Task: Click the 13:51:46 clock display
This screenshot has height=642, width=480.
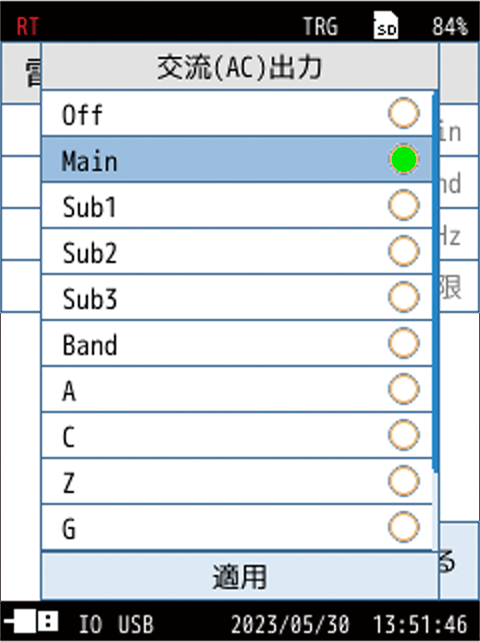Action: pyautogui.click(x=420, y=624)
